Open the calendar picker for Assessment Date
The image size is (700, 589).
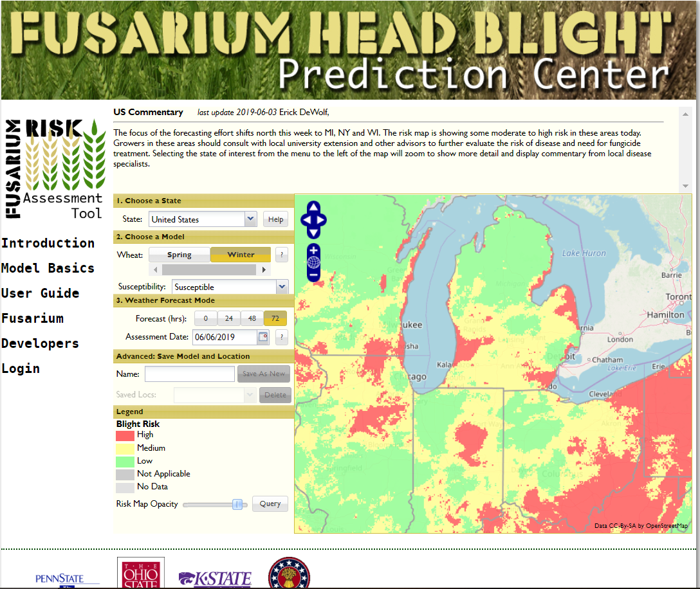(x=263, y=336)
